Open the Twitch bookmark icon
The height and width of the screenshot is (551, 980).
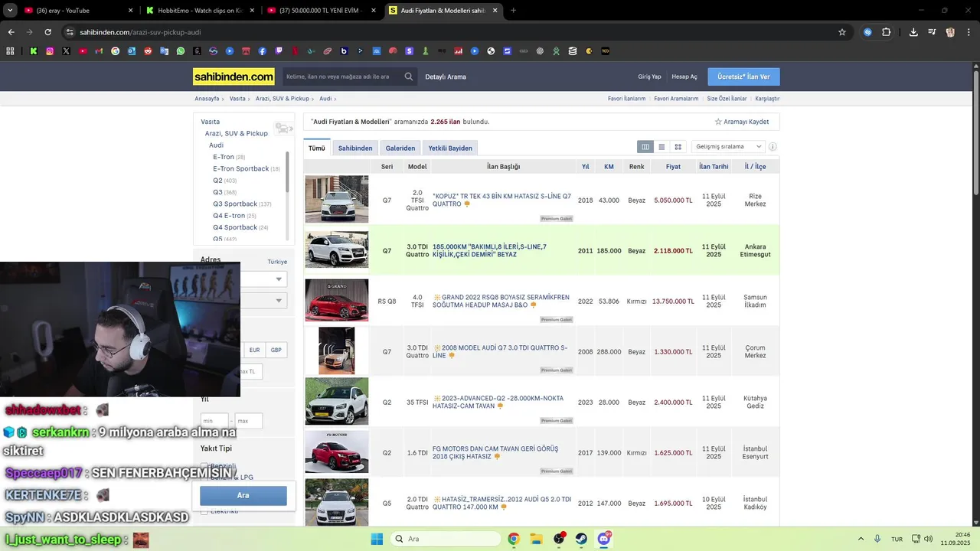(279, 51)
